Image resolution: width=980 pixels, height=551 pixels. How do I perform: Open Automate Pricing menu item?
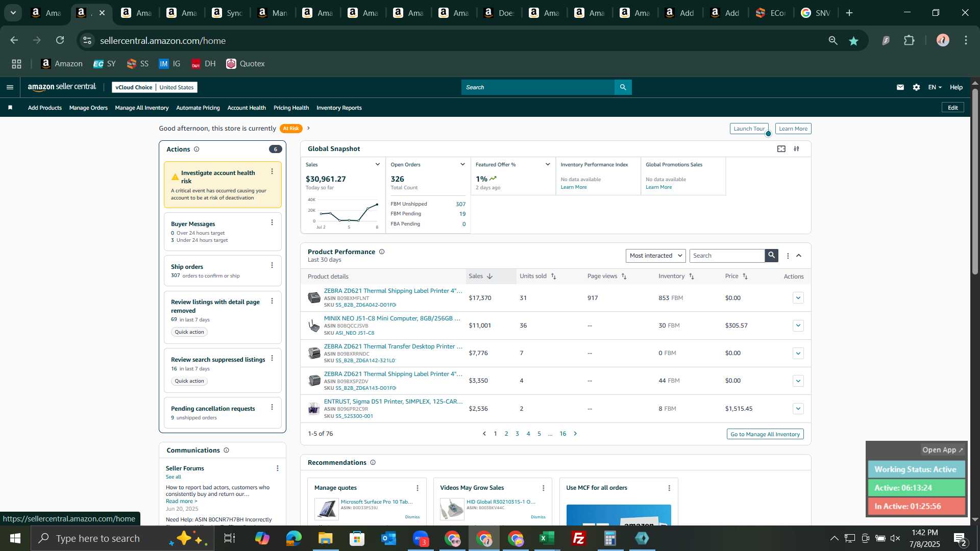[198, 108]
